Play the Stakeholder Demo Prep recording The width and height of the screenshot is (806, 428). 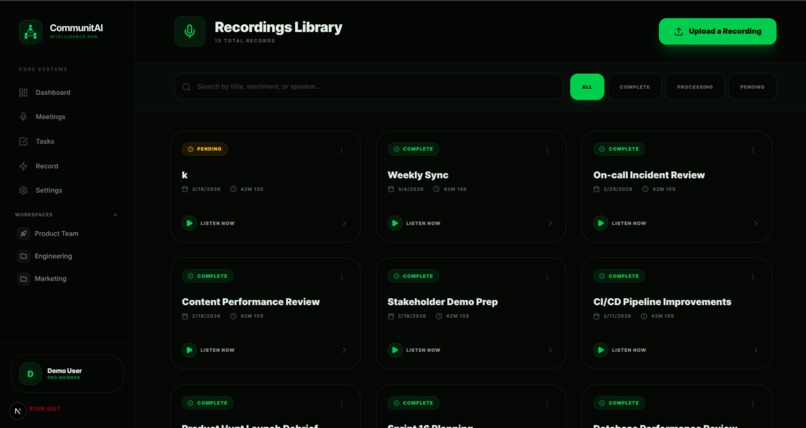(395, 350)
